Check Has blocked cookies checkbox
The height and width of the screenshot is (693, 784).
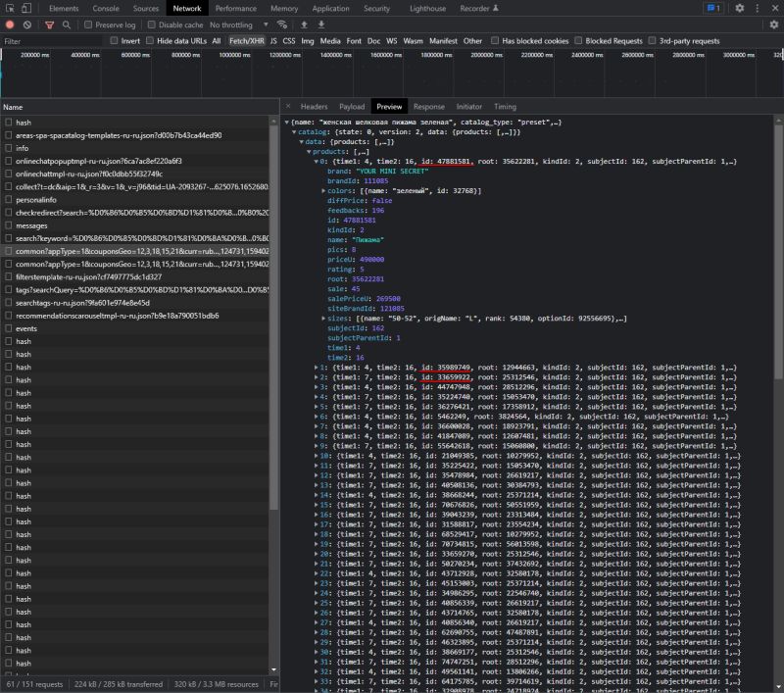click(495, 40)
